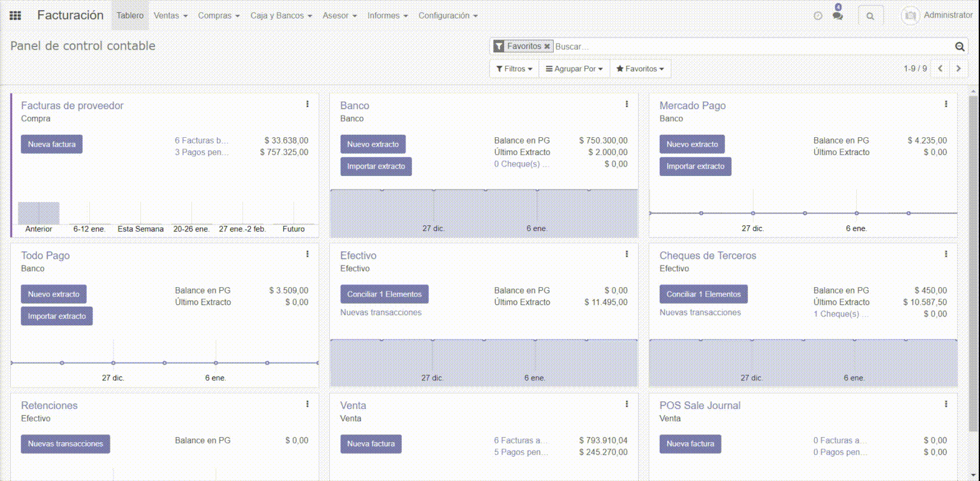Open the Retenciones card title
The image size is (980, 481).
click(x=49, y=405)
